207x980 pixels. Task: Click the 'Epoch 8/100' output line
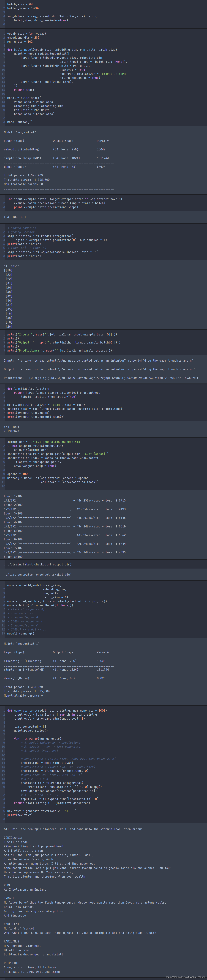coord(13,557)
